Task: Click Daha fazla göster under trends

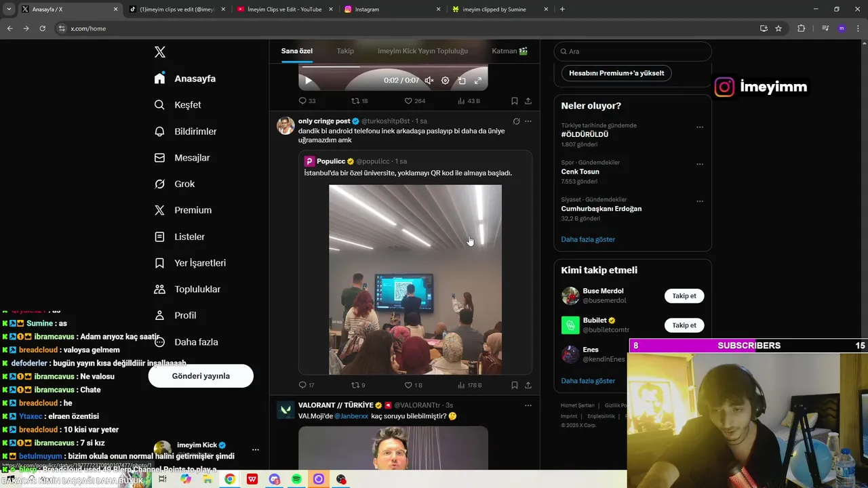Action: pos(588,239)
